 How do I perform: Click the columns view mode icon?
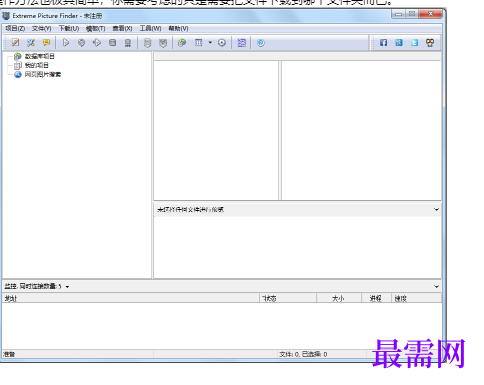click(199, 43)
